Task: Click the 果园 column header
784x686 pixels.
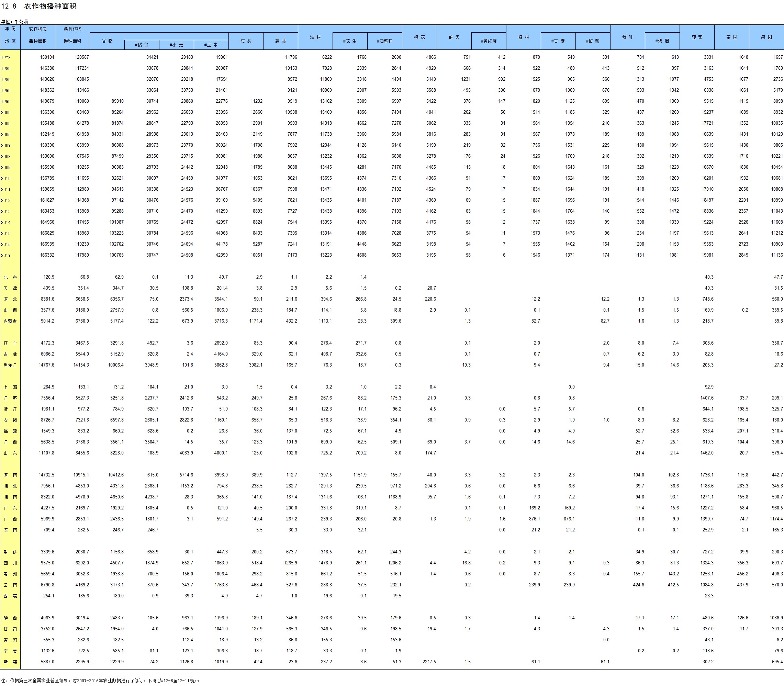Action: click(x=766, y=37)
